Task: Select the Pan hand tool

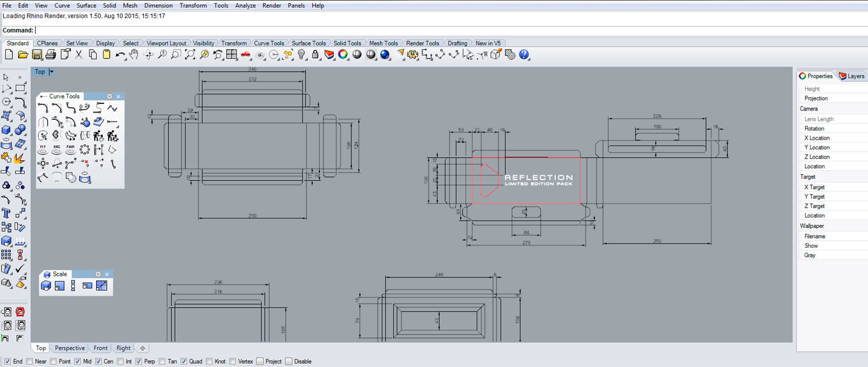Action: click(x=134, y=54)
